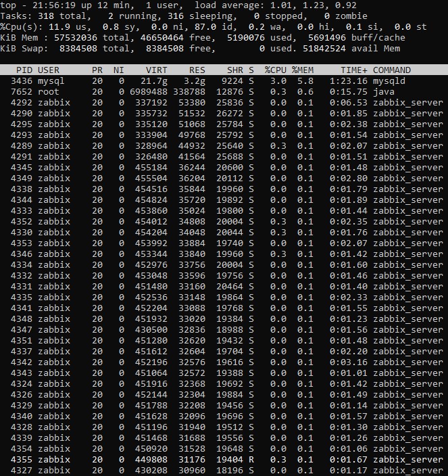This screenshot has width=448, height=476.
Task: Select VIRT value 6989488
Action: pyautogui.click(x=149, y=92)
